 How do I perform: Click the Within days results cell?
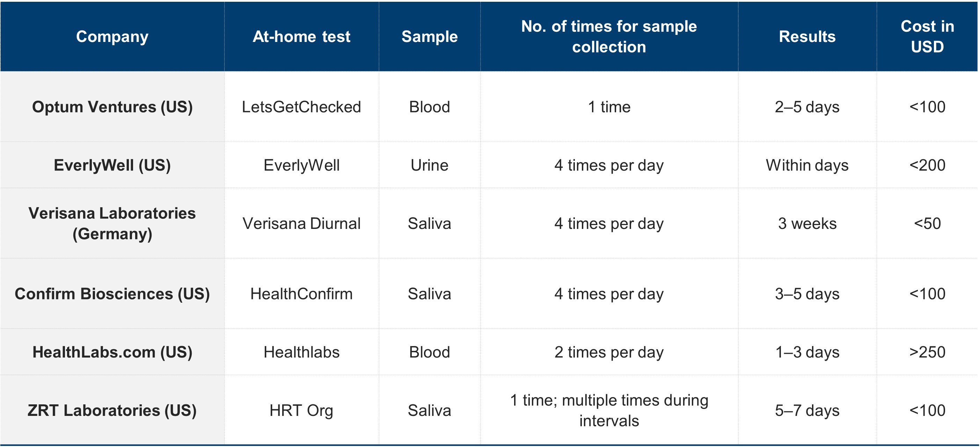807,165
